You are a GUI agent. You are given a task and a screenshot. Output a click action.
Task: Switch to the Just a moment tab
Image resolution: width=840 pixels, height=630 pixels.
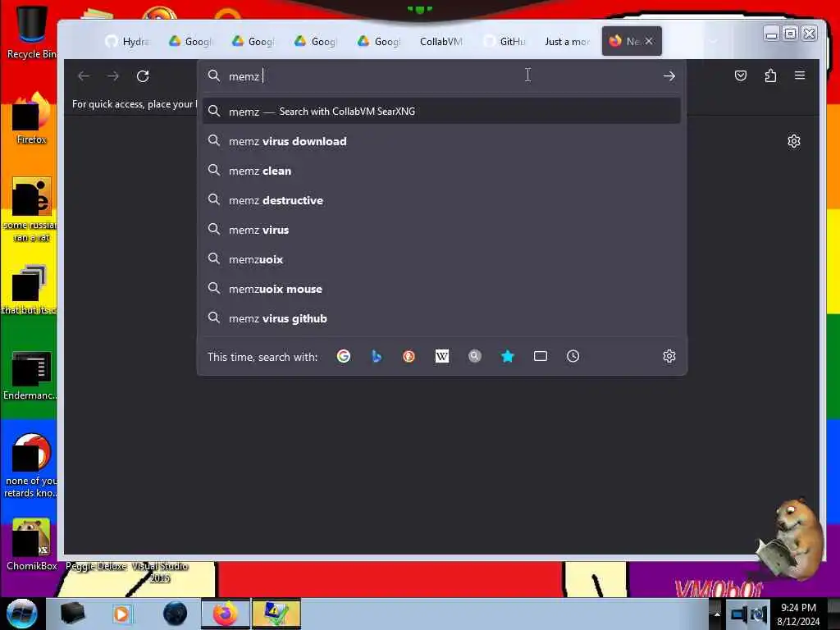coord(567,41)
